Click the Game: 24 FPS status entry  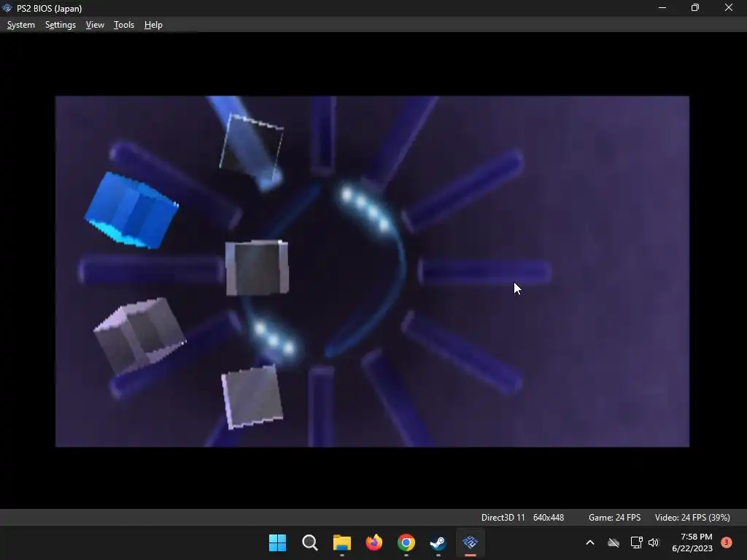pyautogui.click(x=614, y=518)
